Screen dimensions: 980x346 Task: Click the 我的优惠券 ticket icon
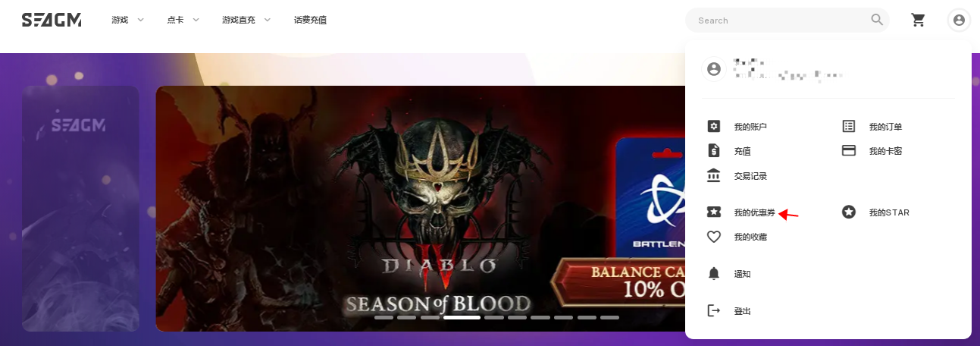pos(713,212)
